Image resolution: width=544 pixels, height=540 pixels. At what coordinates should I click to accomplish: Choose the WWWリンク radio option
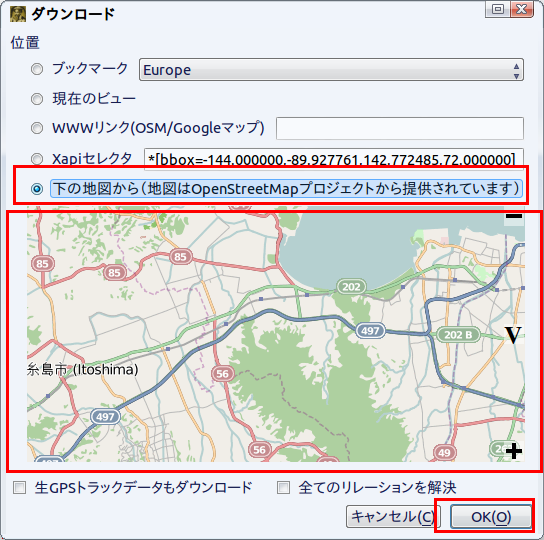click(x=37, y=128)
